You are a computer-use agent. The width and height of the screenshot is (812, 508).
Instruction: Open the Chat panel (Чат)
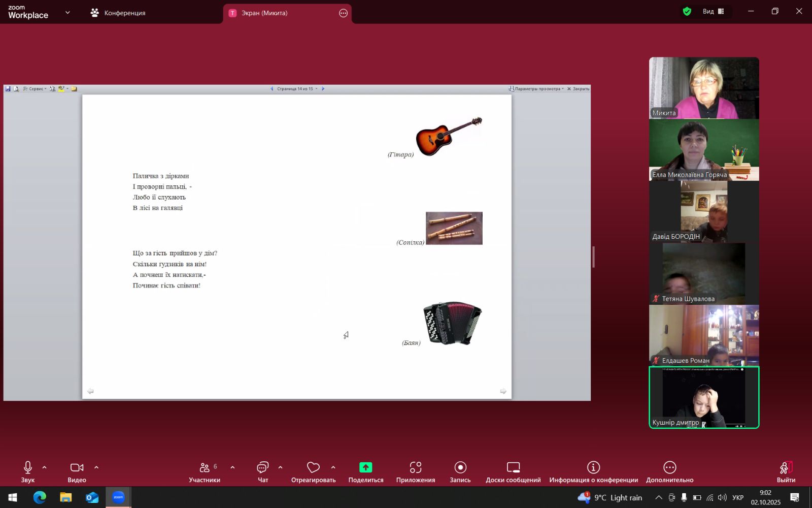coord(262,468)
